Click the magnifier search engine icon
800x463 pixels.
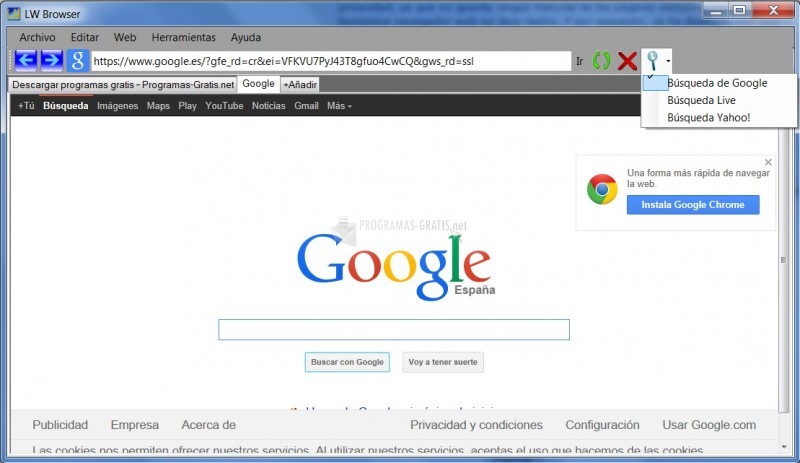click(653, 61)
